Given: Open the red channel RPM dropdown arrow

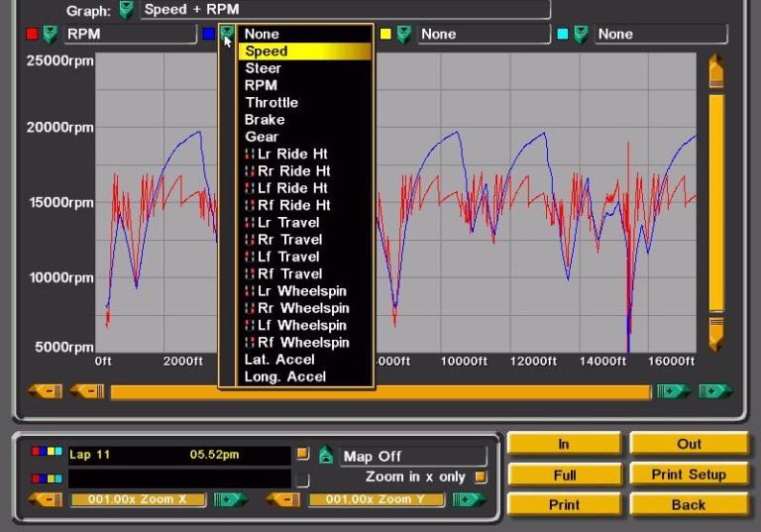Looking at the screenshot, I should 50,35.
